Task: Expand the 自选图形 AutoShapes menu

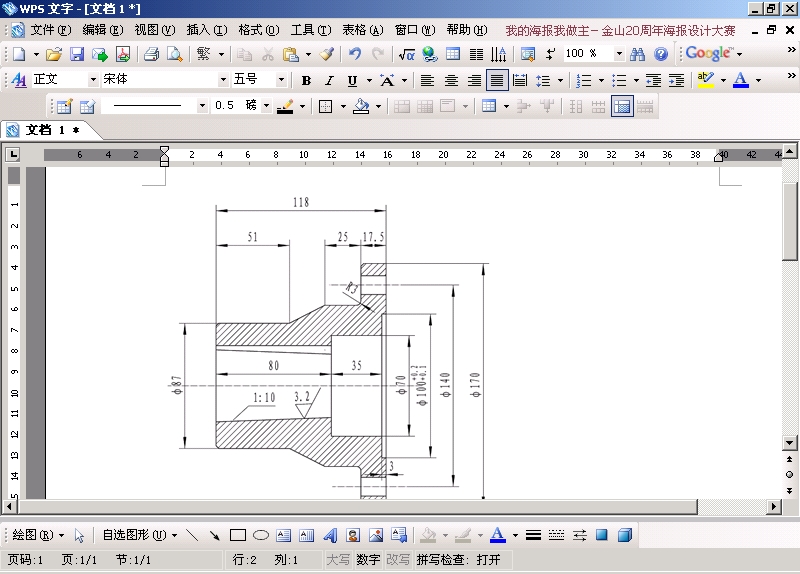Action: pos(140,535)
